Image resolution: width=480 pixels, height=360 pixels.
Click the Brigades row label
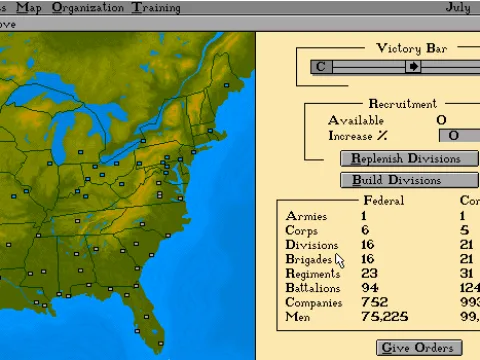pyautogui.click(x=309, y=259)
